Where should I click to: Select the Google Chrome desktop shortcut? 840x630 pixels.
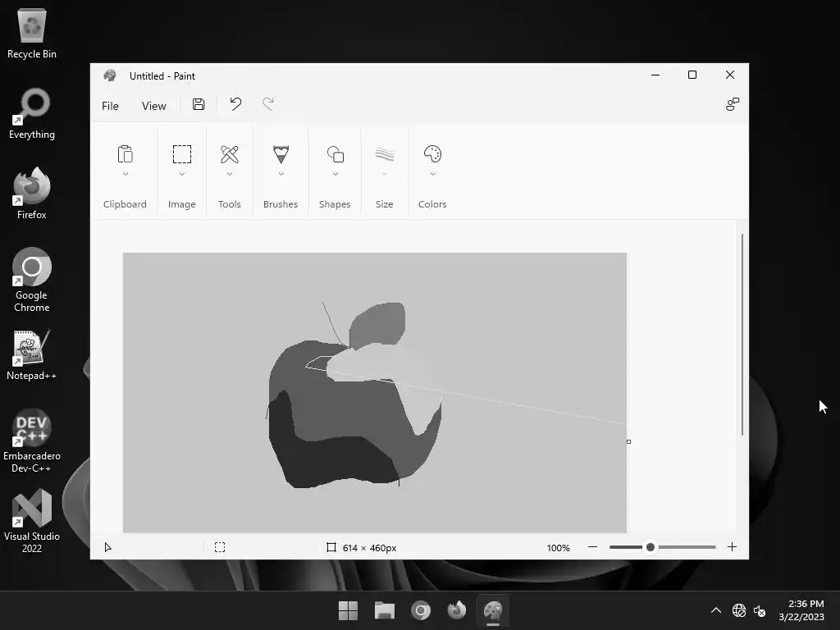pyautogui.click(x=32, y=280)
